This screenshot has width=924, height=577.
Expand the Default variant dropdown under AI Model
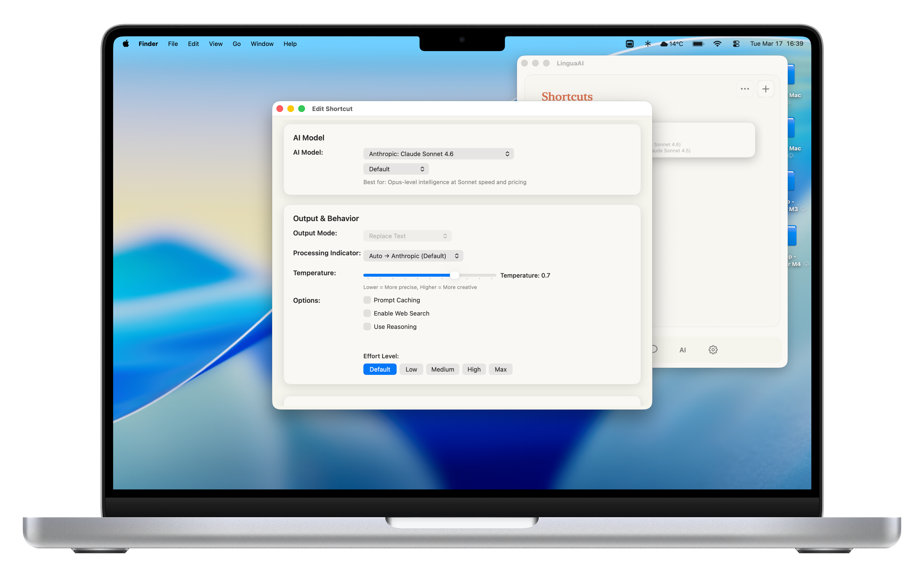pyautogui.click(x=396, y=169)
